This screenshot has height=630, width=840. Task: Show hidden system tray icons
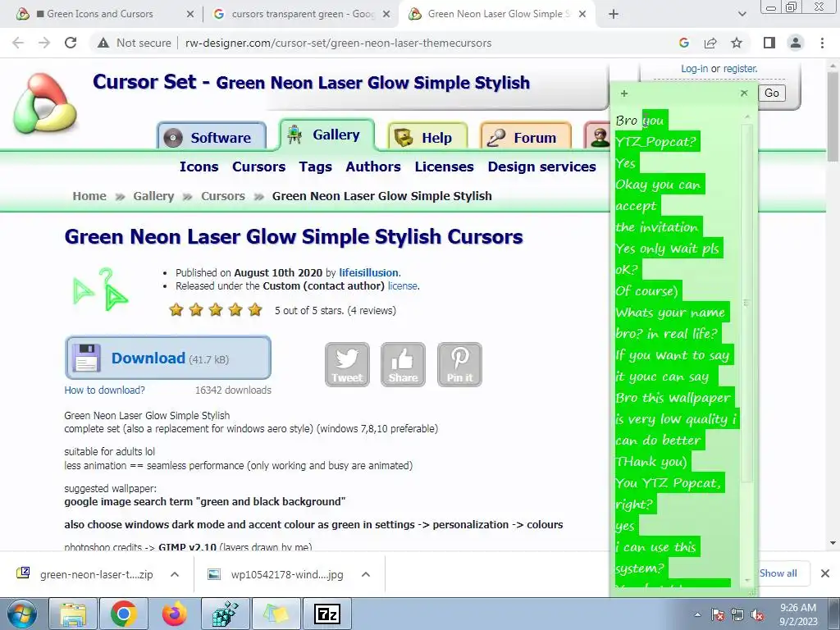(x=697, y=614)
